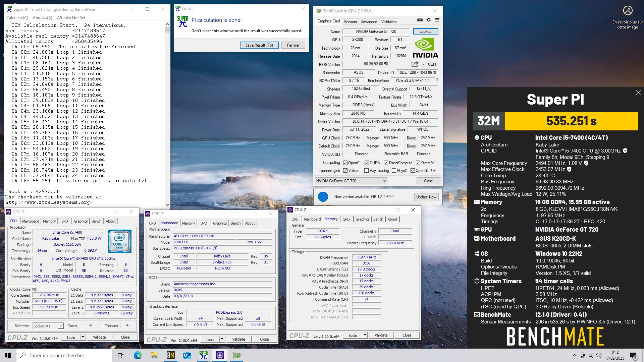Click the Fermer button in Finish dialog
This screenshot has width=644, height=362.
point(293,45)
